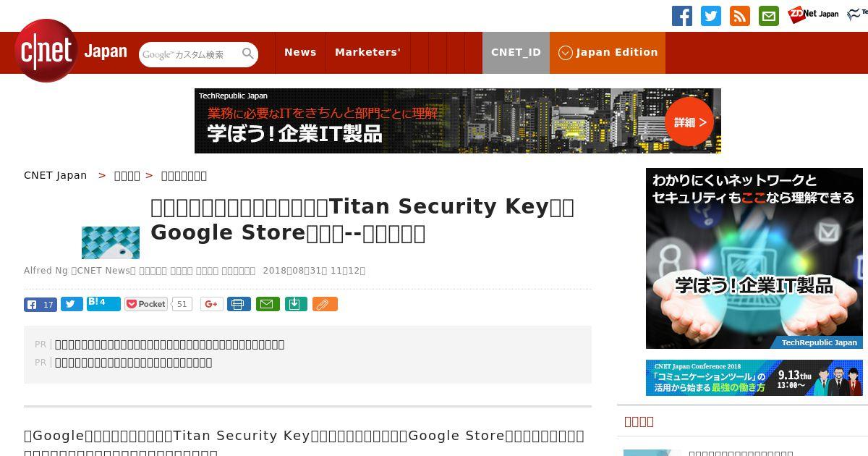
Task: Share article on Google+ button
Action: click(x=212, y=304)
